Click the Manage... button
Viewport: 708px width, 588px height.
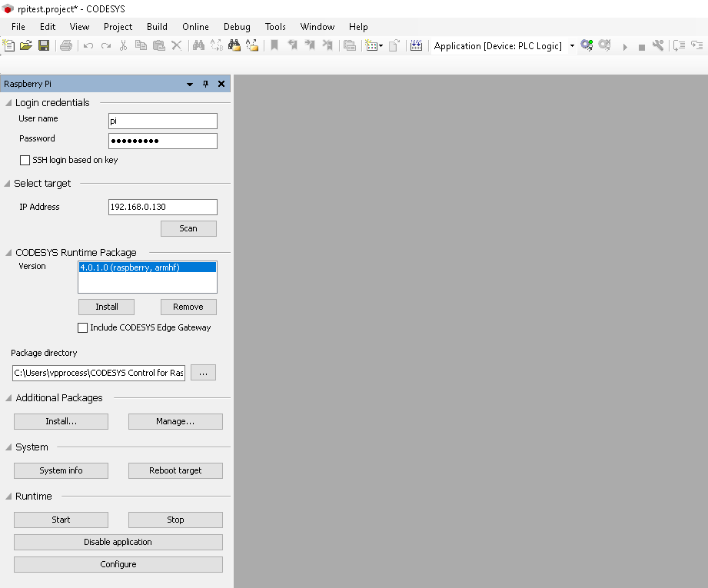[175, 421]
